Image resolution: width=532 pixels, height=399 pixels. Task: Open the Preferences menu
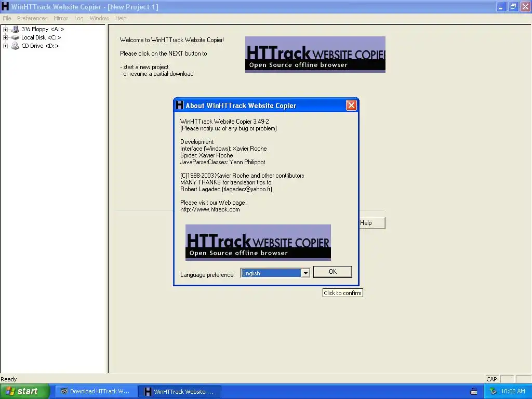(32, 18)
